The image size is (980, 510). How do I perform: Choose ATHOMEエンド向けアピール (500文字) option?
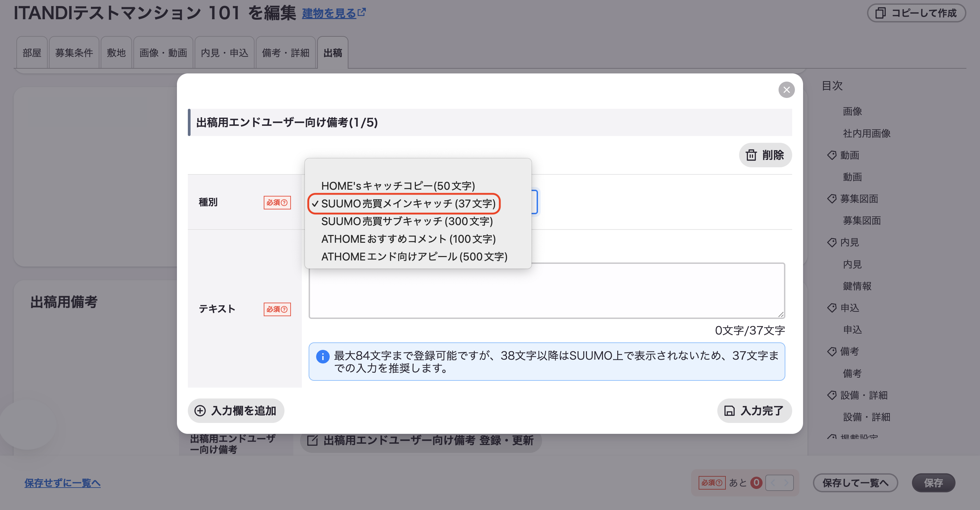coord(414,257)
